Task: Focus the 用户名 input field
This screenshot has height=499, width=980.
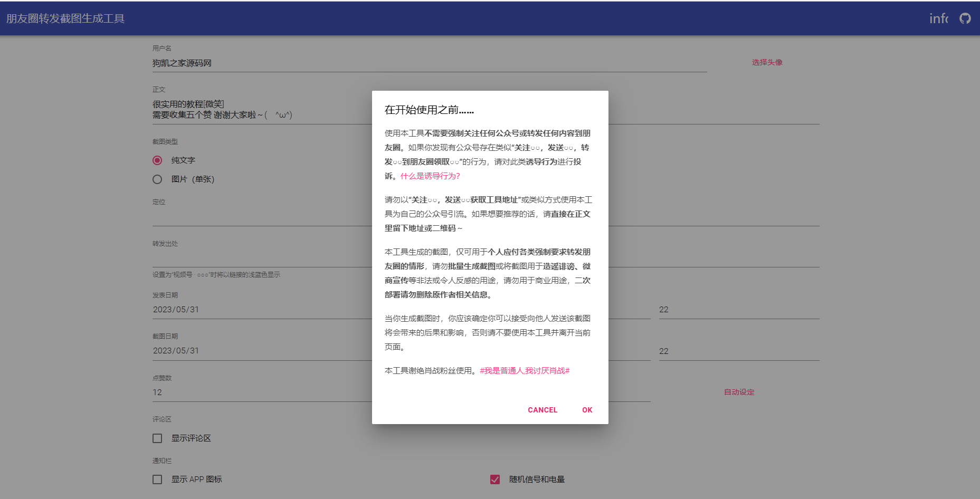Action: tap(430, 63)
